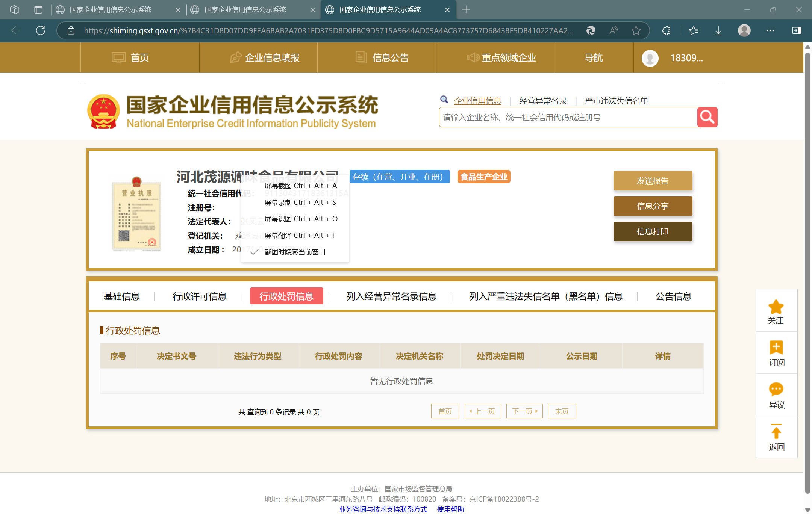
Task: Click the 发送报告 button
Action: [653, 181]
